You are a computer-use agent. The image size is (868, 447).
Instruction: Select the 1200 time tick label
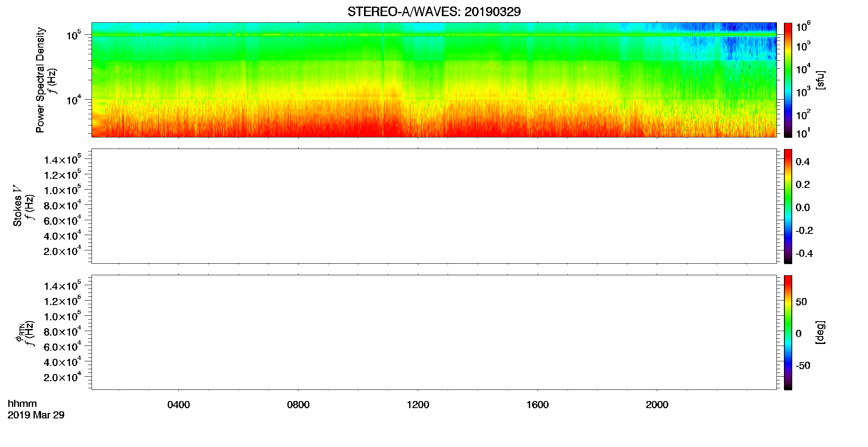coord(418,405)
